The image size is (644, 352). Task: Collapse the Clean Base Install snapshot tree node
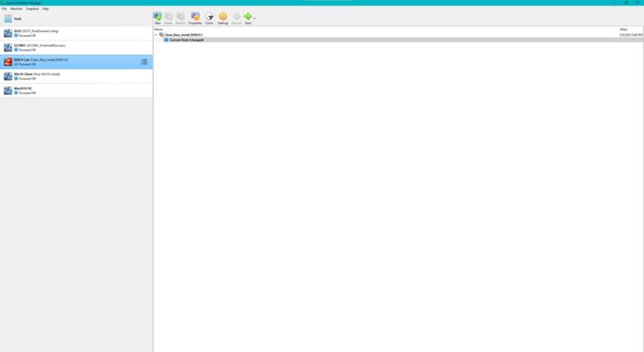point(156,35)
